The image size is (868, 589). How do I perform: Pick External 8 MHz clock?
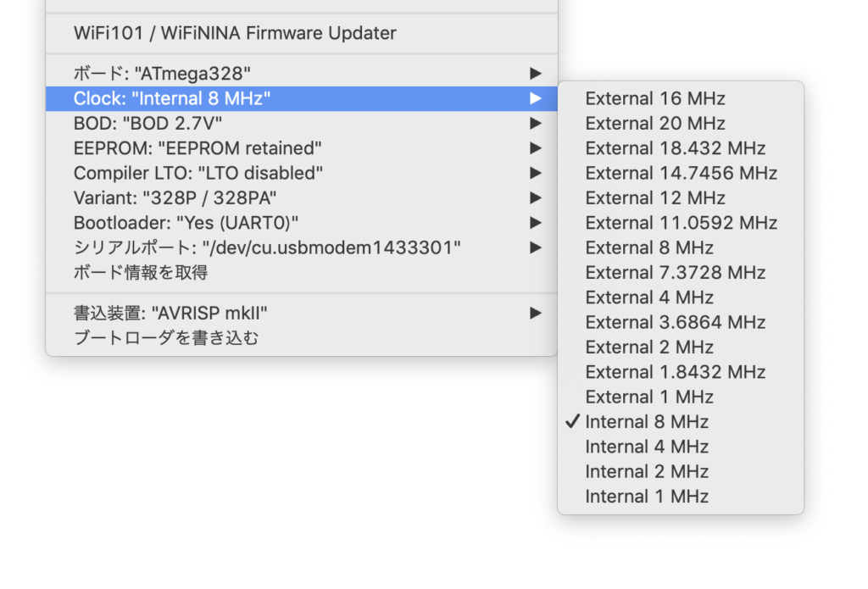648,247
